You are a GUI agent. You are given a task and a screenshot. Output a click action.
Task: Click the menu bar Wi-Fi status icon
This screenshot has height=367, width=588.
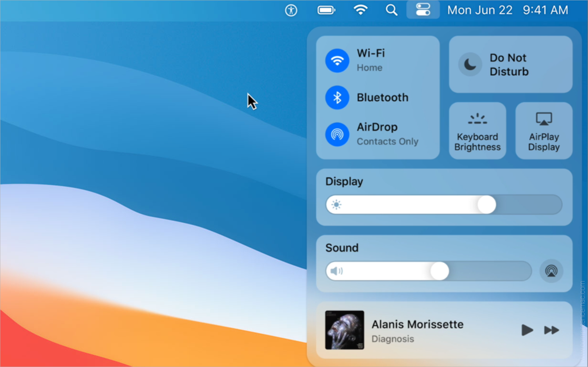click(360, 10)
